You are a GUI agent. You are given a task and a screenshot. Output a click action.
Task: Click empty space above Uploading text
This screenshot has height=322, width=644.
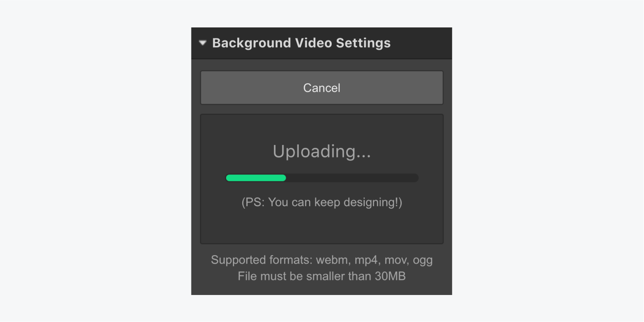click(322, 128)
